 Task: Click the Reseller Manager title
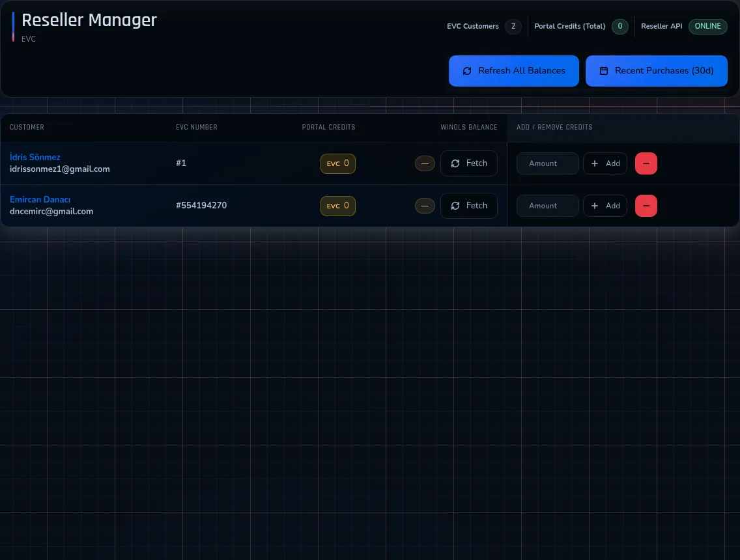coord(89,20)
